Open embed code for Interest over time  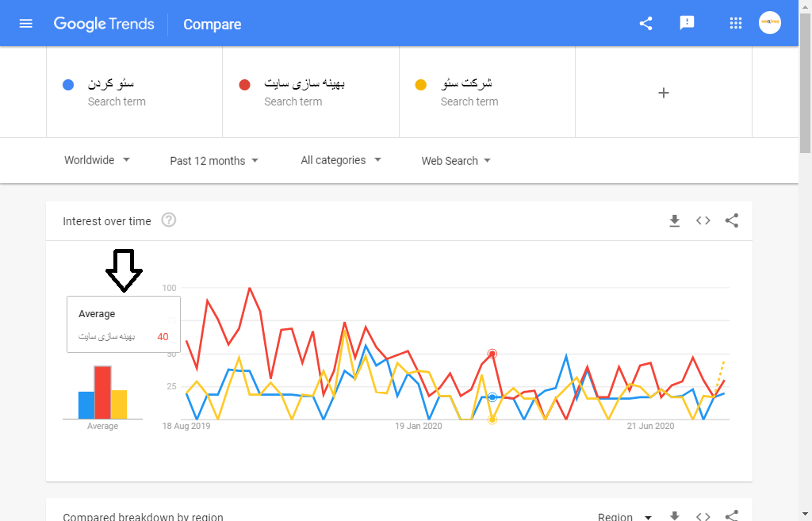(x=703, y=221)
